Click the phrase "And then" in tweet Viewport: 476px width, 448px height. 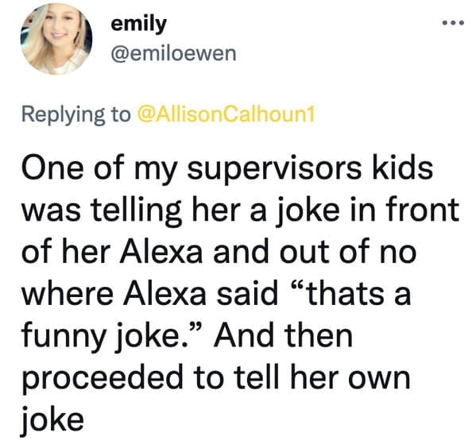(x=283, y=337)
